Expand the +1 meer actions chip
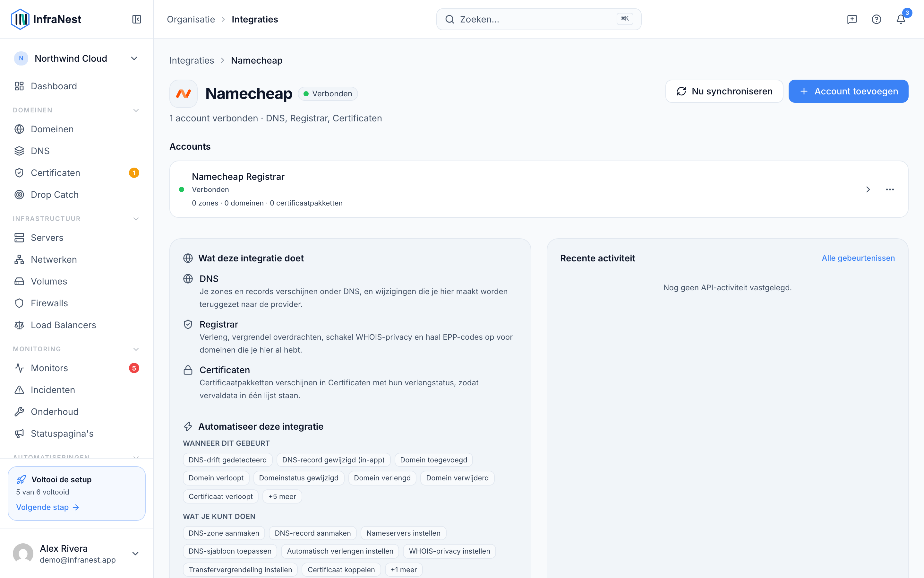924x578 pixels. [404, 570]
